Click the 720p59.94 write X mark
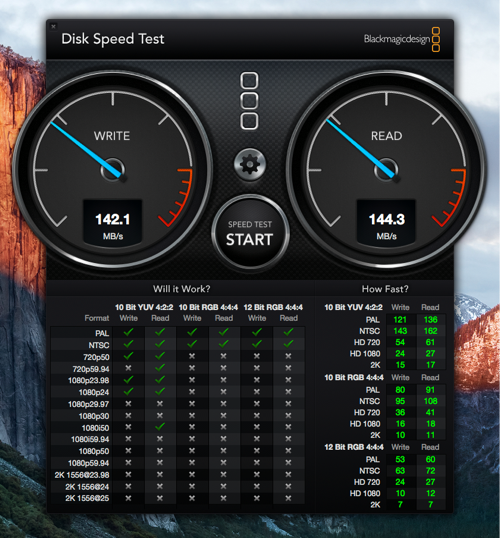 pyautogui.click(x=128, y=368)
